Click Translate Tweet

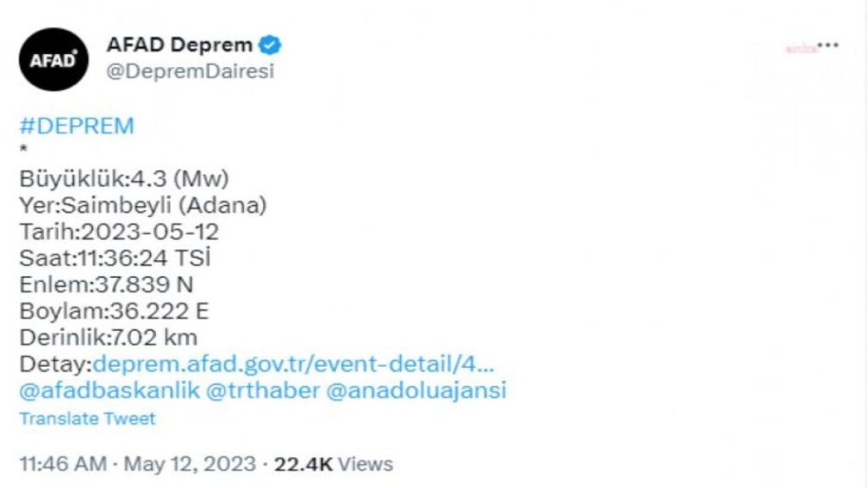(87, 419)
